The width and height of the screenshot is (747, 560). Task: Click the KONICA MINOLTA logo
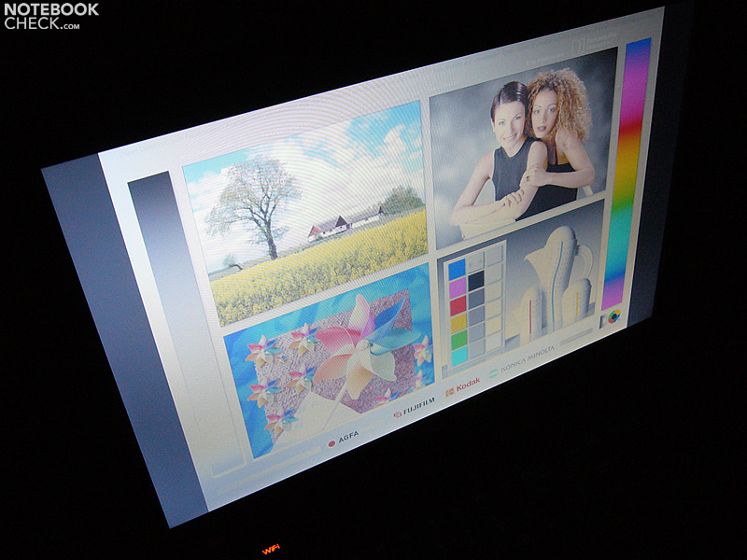(522, 360)
